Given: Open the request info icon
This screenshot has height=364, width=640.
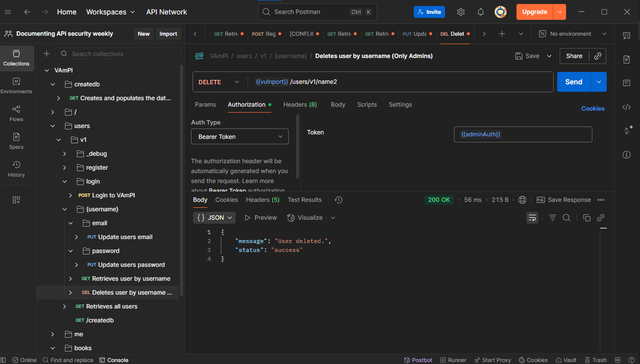Looking at the screenshot, I should (627, 155).
